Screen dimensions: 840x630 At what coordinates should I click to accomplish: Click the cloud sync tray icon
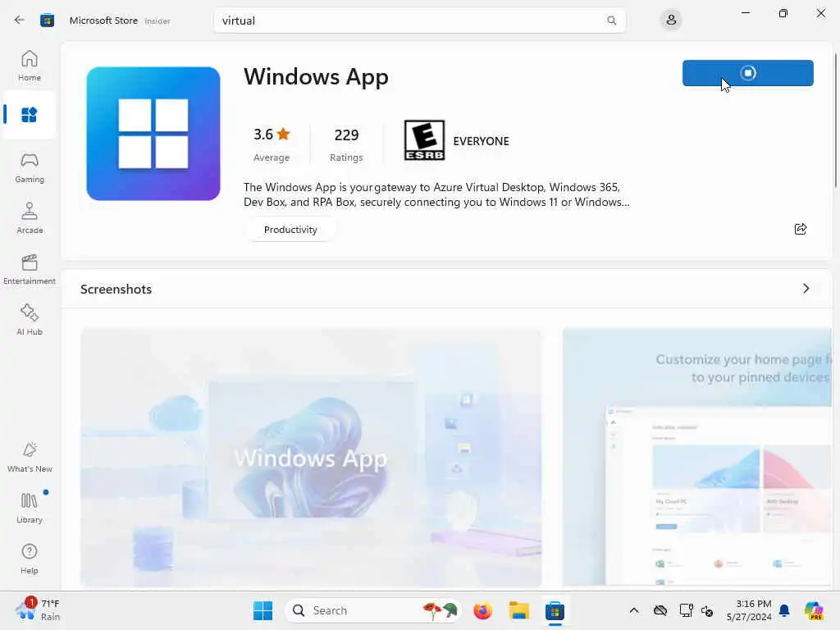[x=660, y=610]
